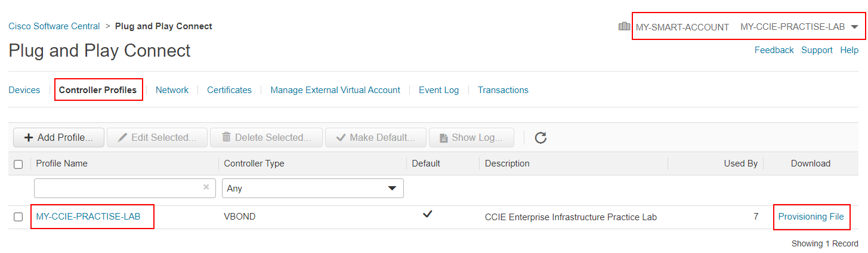Expand the virtual account selector arrow
The height and width of the screenshot is (253, 868).
point(855,27)
